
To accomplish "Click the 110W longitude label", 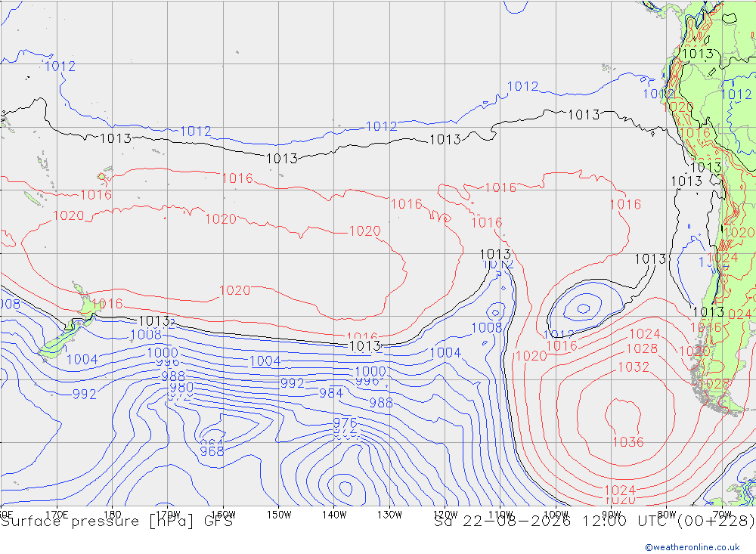I will pyautogui.click(x=500, y=515).
